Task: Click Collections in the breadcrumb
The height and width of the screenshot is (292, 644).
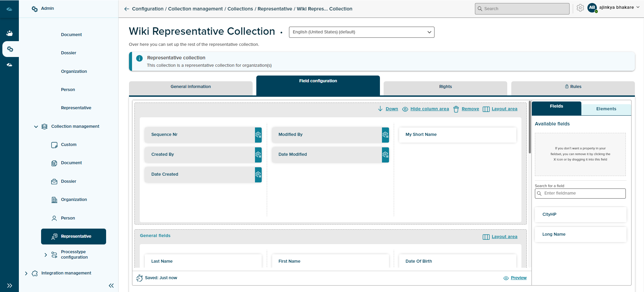Action: pyautogui.click(x=240, y=9)
